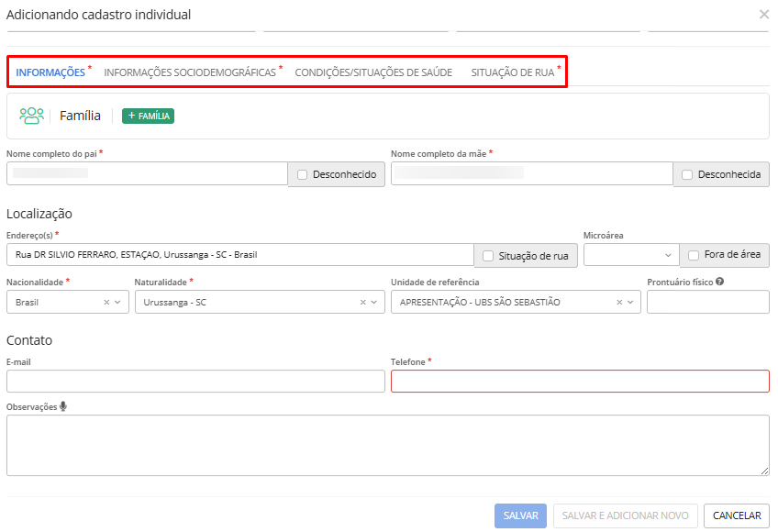Expand the Nacionalidade dropdown arrow
The width and height of the screenshot is (778, 532).
[x=117, y=302]
